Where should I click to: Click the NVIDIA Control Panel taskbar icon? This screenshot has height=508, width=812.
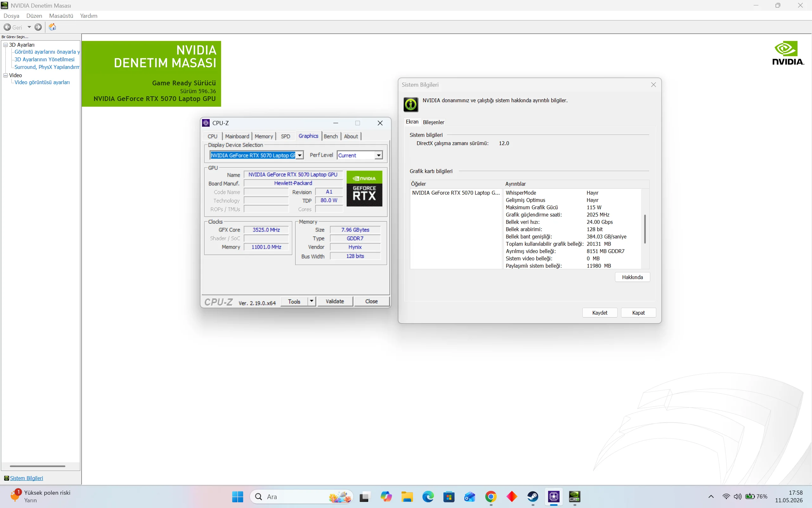(574, 497)
